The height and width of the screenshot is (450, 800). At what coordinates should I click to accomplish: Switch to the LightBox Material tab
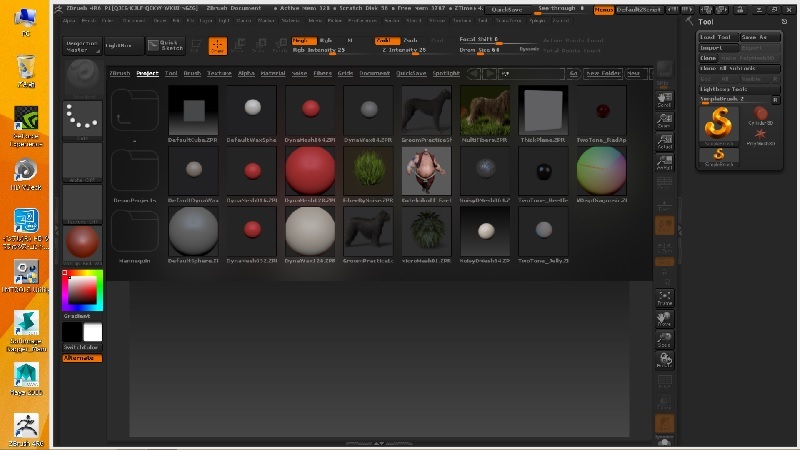(273, 73)
